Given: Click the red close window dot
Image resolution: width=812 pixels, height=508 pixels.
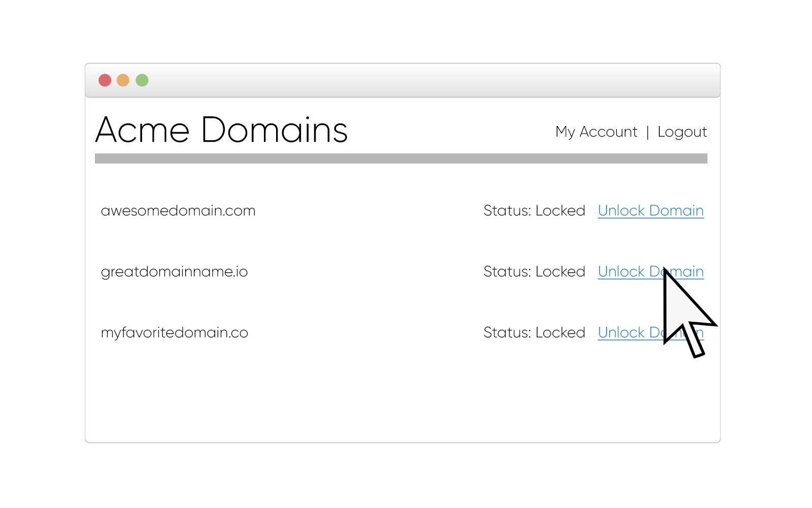Looking at the screenshot, I should [105, 80].
